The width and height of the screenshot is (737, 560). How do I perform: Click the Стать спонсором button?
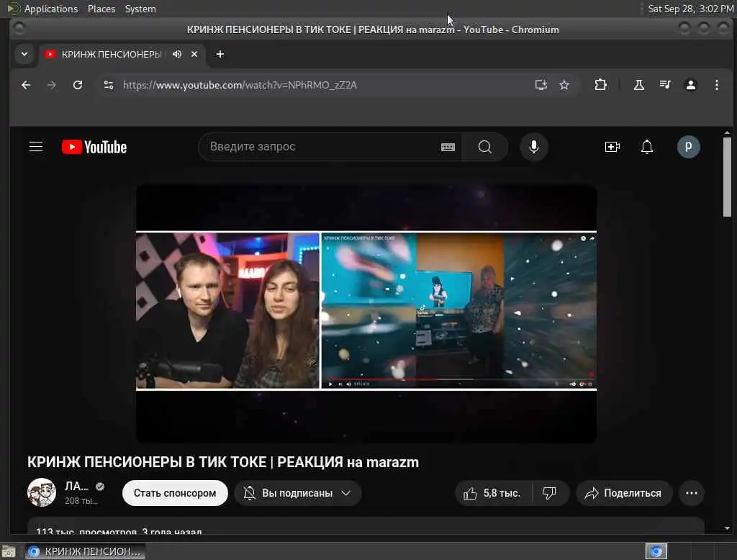click(175, 493)
